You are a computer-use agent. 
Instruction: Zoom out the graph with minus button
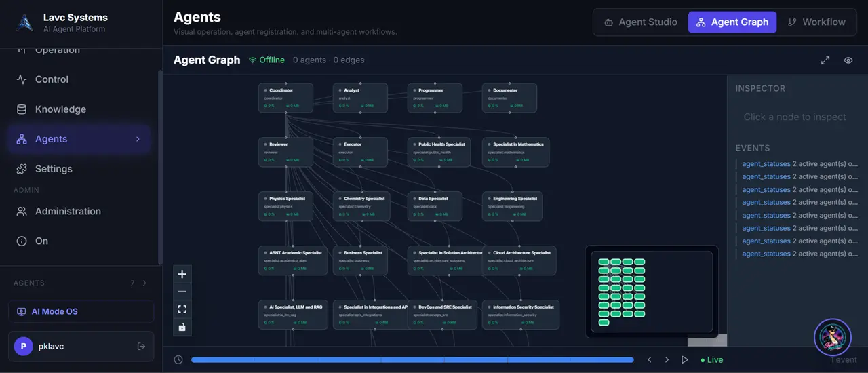[182, 292]
